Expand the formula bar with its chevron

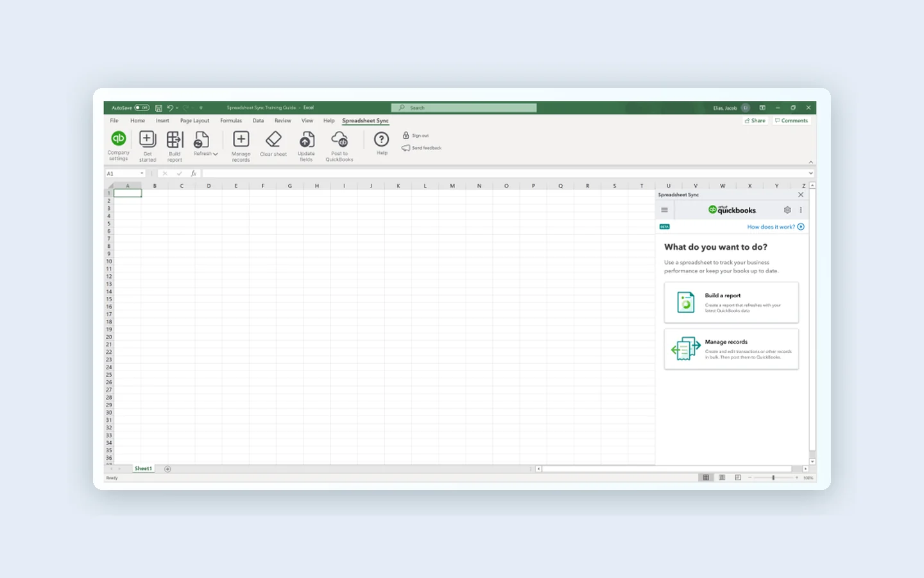click(x=810, y=173)
